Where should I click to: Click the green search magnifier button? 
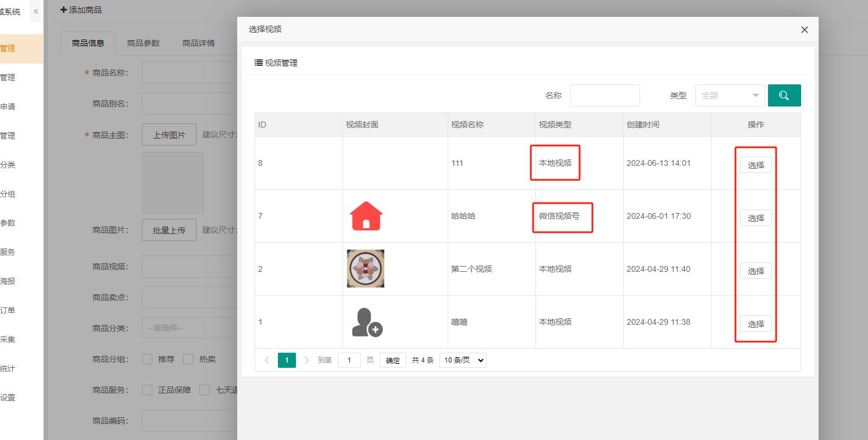[x=784, y=95]
